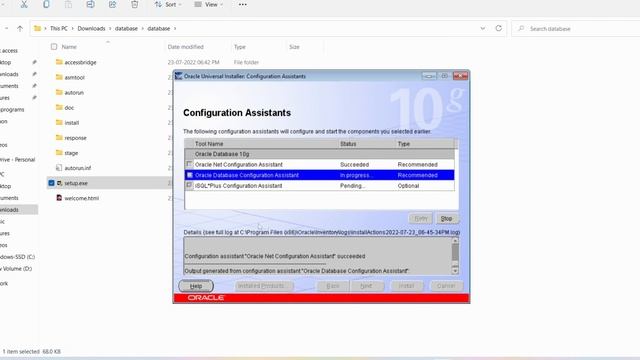Select the autorun.inf file
This screenshot has width=640, height=360.
78,168
